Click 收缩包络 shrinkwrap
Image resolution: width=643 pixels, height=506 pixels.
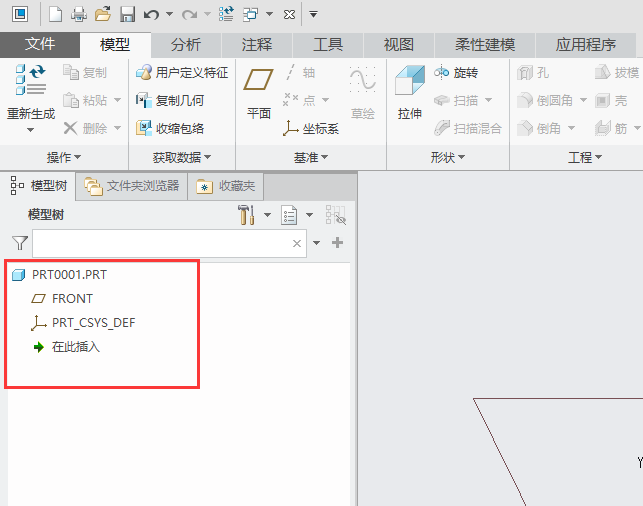point(170,128)
